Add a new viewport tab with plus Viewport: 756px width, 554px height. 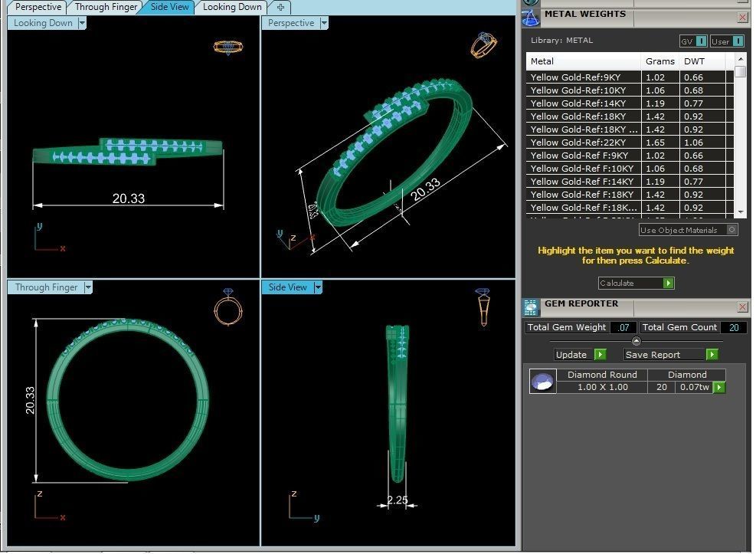280,7
